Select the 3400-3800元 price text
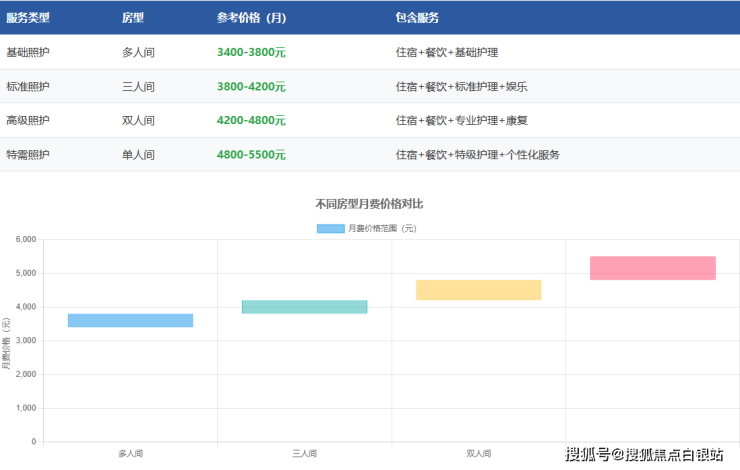This screenshot has width=740, height=470. click(x=251, y=52)
